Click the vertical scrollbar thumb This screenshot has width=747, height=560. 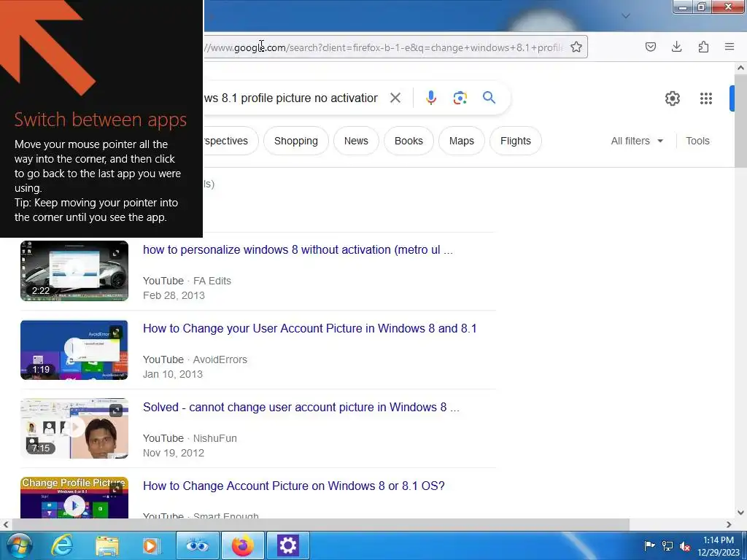point(740,120)
